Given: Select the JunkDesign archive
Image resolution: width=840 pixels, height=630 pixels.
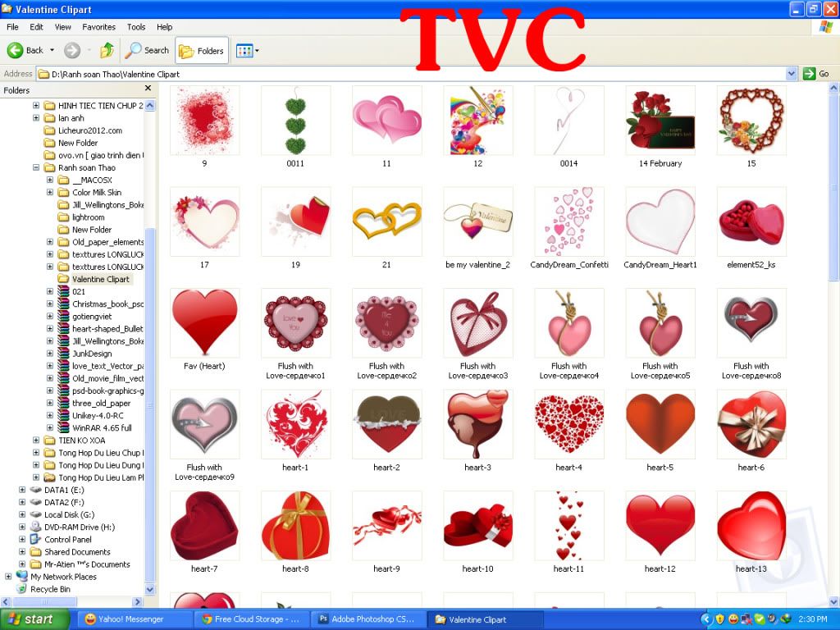Looking at the screenshot, I should pyautogui.click(x=92, y=354).
